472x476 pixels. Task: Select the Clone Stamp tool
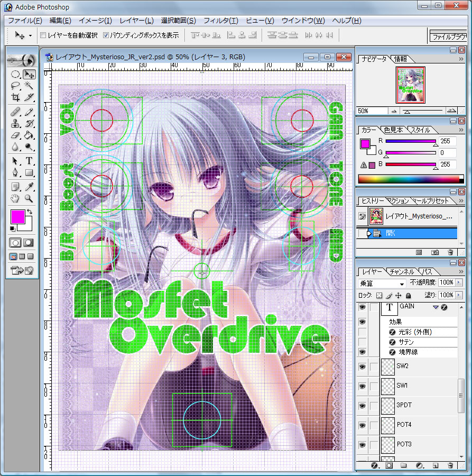(x=15, y=124)
